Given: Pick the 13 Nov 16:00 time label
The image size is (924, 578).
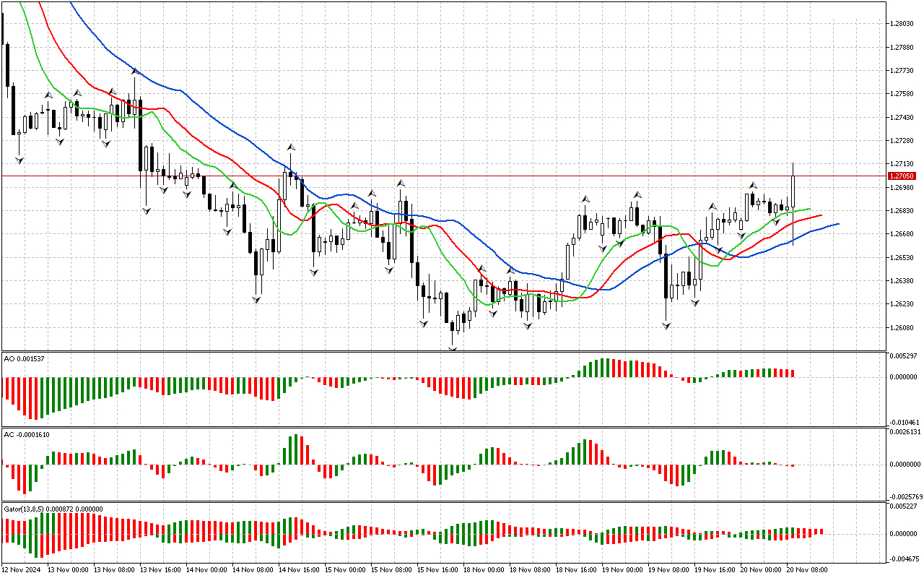Looking at the screenshot, I should point(161,570).
